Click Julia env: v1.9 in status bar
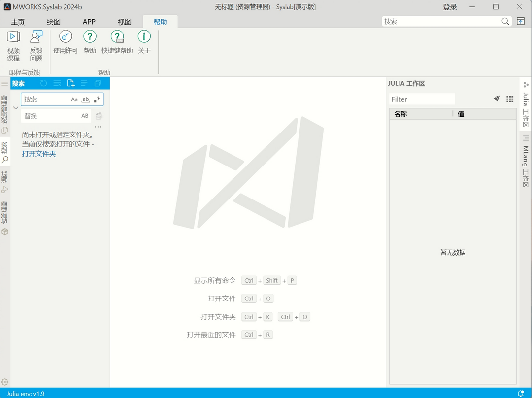This screenshot has height=398, width=532. coord(26,394)
